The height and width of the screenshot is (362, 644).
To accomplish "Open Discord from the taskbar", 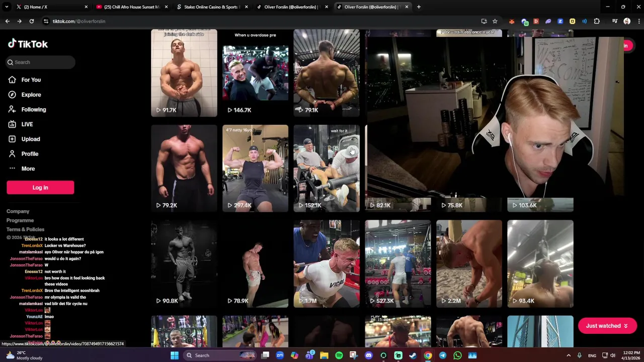I will (369, 355).
